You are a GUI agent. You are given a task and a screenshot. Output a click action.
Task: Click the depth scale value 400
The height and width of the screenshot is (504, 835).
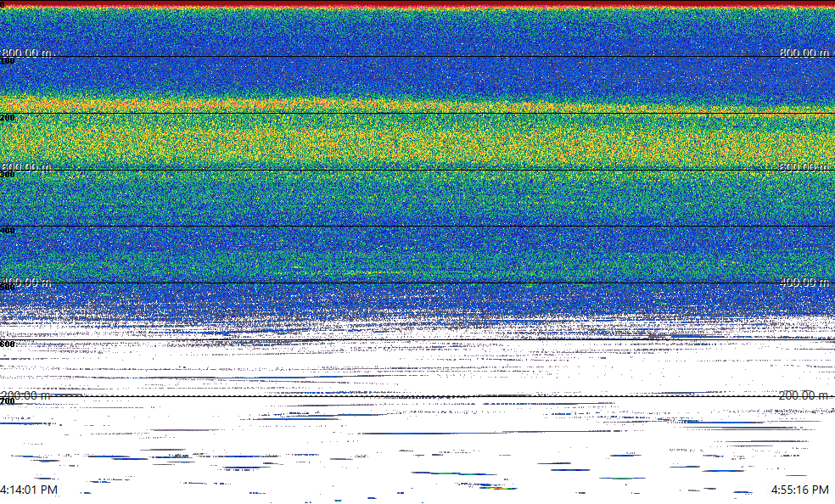8,231
